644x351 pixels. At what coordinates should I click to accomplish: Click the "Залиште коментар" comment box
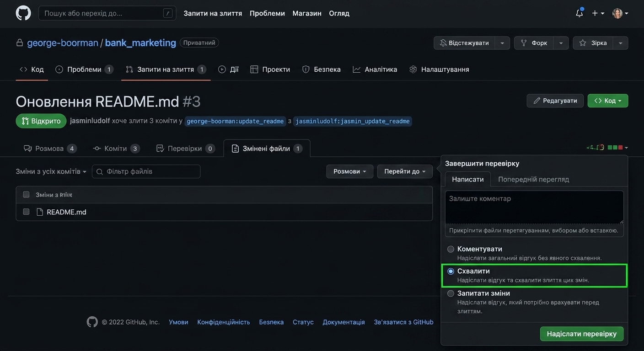[x=534, y=207]
